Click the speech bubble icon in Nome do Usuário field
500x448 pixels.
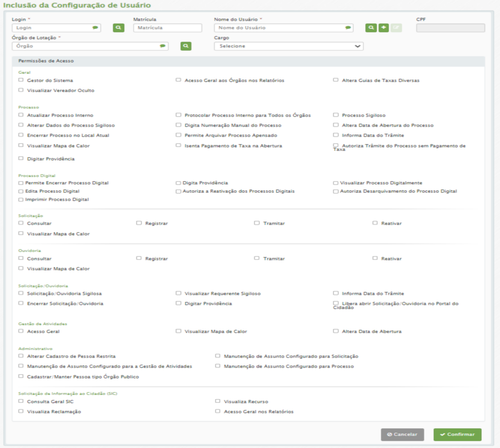pyautogui.click(x=348, y=28)
